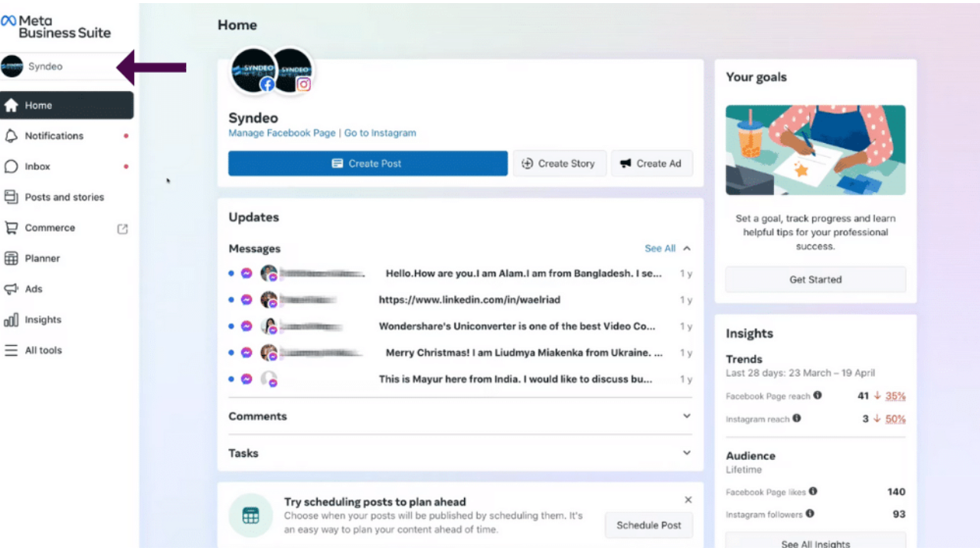Image resolution: width=980 pixels, height=551 pixels.
Task: Click Messenger icon on the linkedin message row
Action: [x=247, y=300]
